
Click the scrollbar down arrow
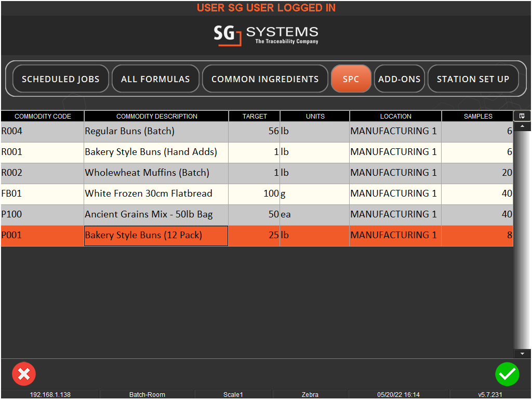[522, 353]
